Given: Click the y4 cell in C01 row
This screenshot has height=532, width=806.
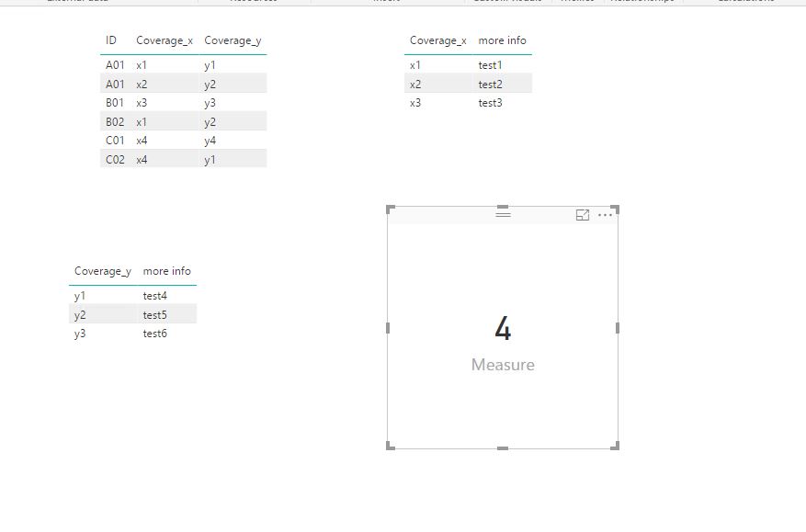Looking at the screenshot, I should 210,141.
